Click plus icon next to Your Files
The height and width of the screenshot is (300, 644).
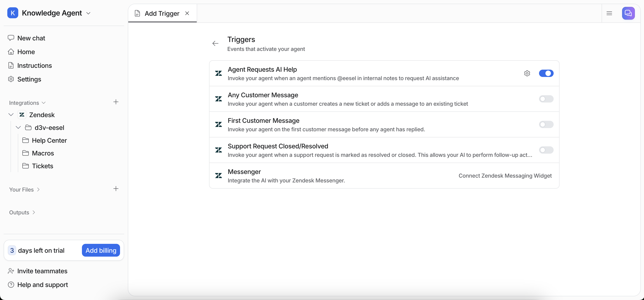[x=116, y=189]
